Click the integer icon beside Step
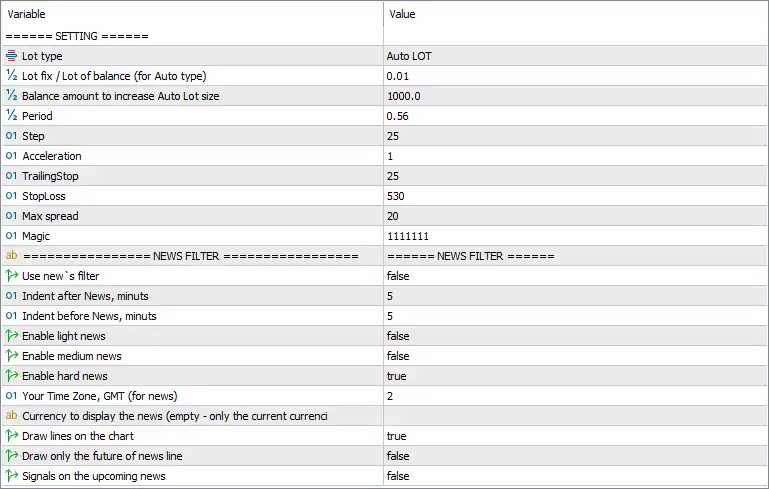Screen dimensions: 769x489 [x=11, y=136]
